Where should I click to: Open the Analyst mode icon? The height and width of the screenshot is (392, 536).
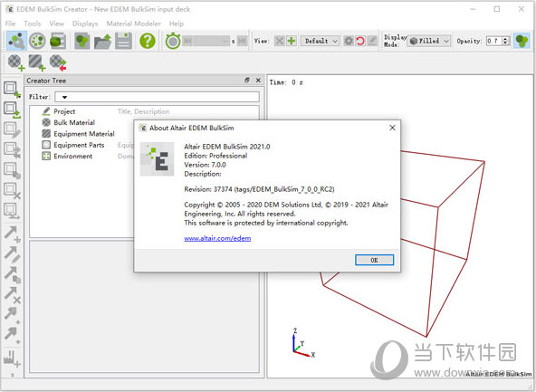(58, 41)
